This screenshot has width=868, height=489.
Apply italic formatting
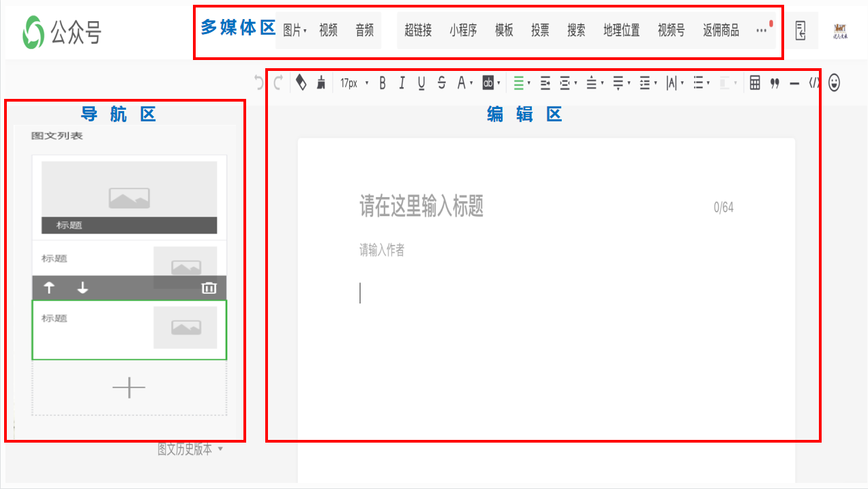(402, 82)
